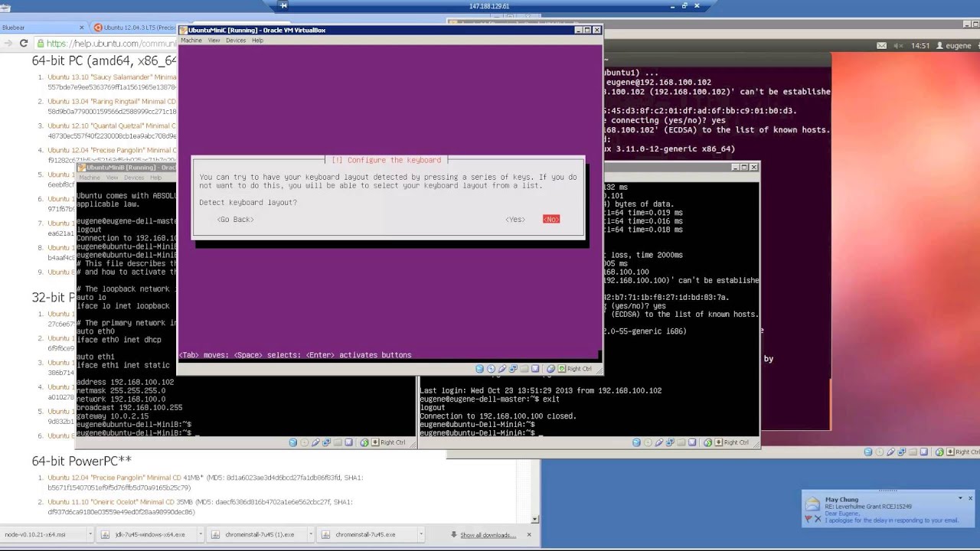Click shared folders icon in MiniA window status bar
980x551 pixels.
click(681, 442)
